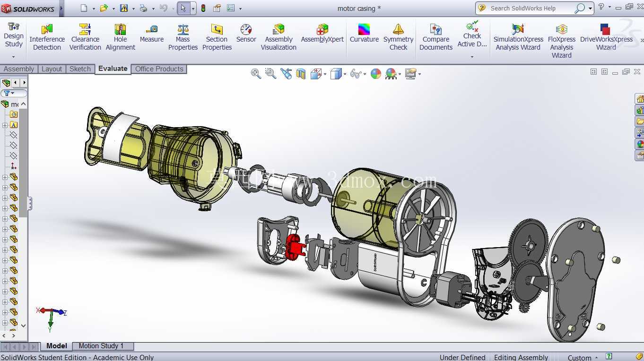Expand the Search SolidWorks Help dropdown
Viewport: 644px width, 361px height.
pyautogui.click(x=590, y=9)
